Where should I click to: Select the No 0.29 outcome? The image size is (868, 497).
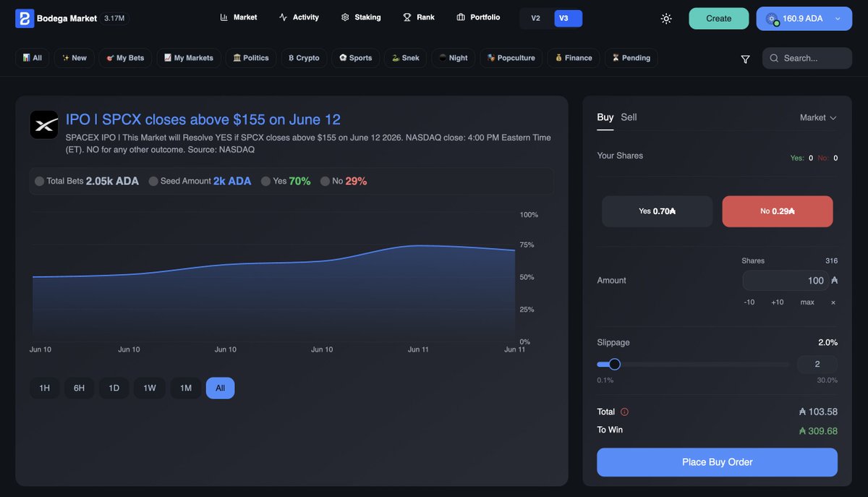click(x=778, y=211)
